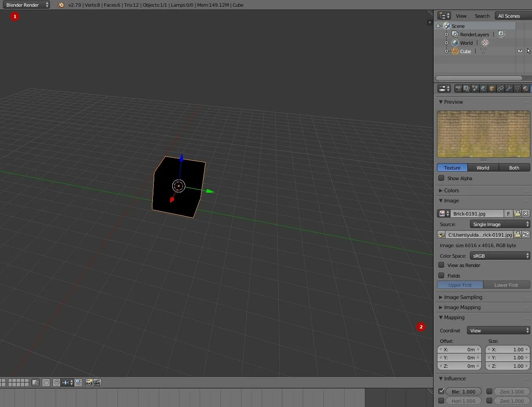Toggle absolute grid snap icon

[79, 383]
